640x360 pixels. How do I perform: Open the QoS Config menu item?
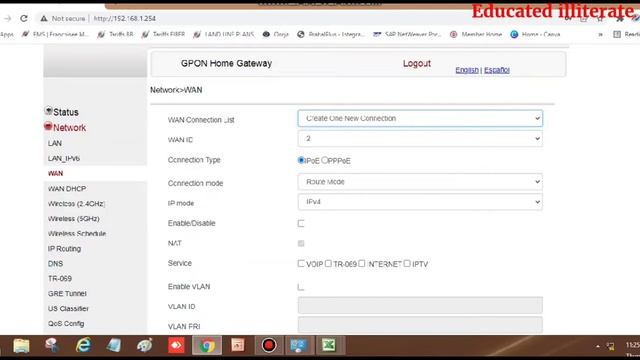pos(66,324)
